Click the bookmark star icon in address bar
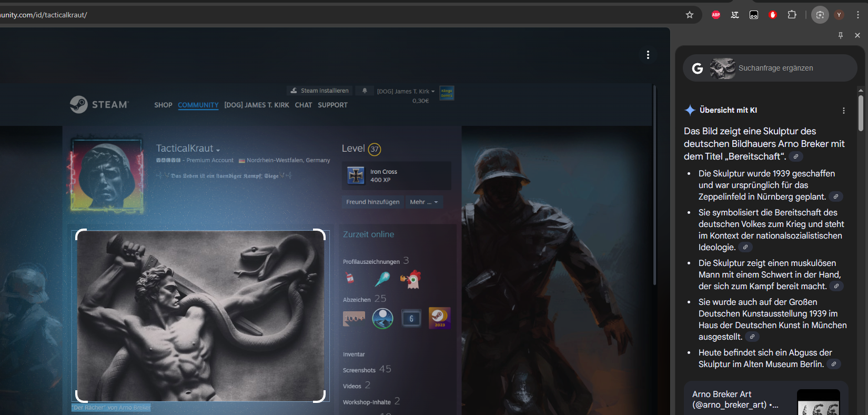Viewport: 868px width, 415px height. (690, 15)
